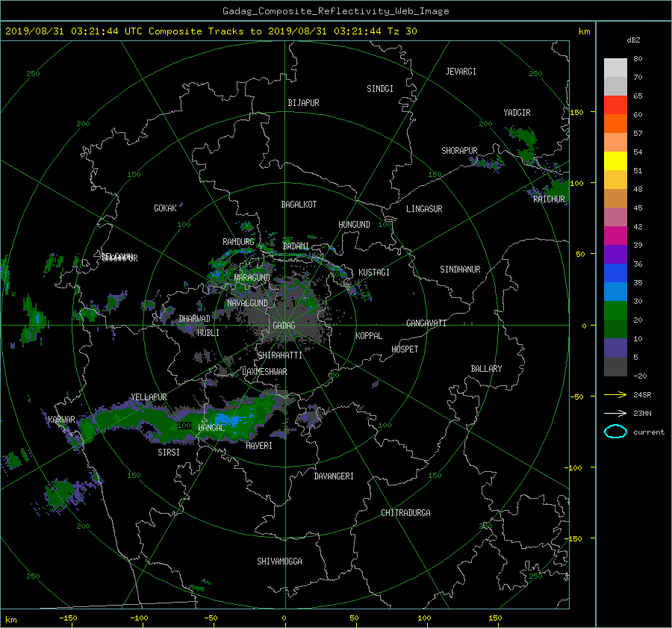Click the LINGASUR city label
Image resolution: width=672 pixels, height=628 pixels.
click(424, 209)
